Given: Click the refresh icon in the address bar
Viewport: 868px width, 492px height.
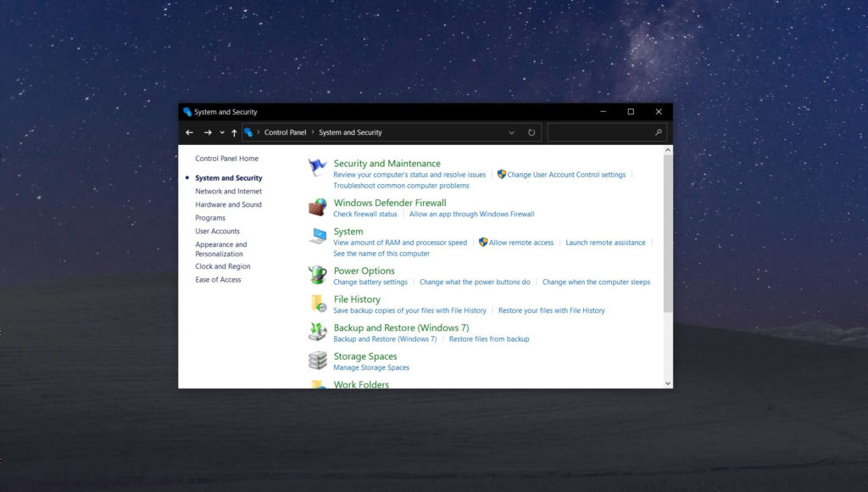Looking at the screenshot, I should (x=531, y=132).
